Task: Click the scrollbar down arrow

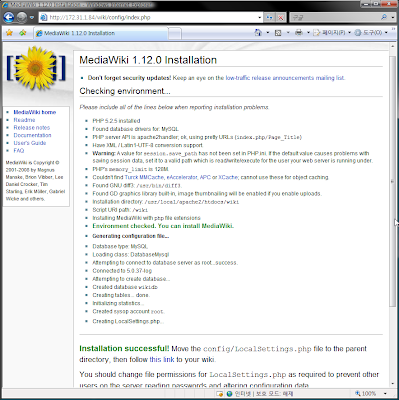Action: point(392,383)
